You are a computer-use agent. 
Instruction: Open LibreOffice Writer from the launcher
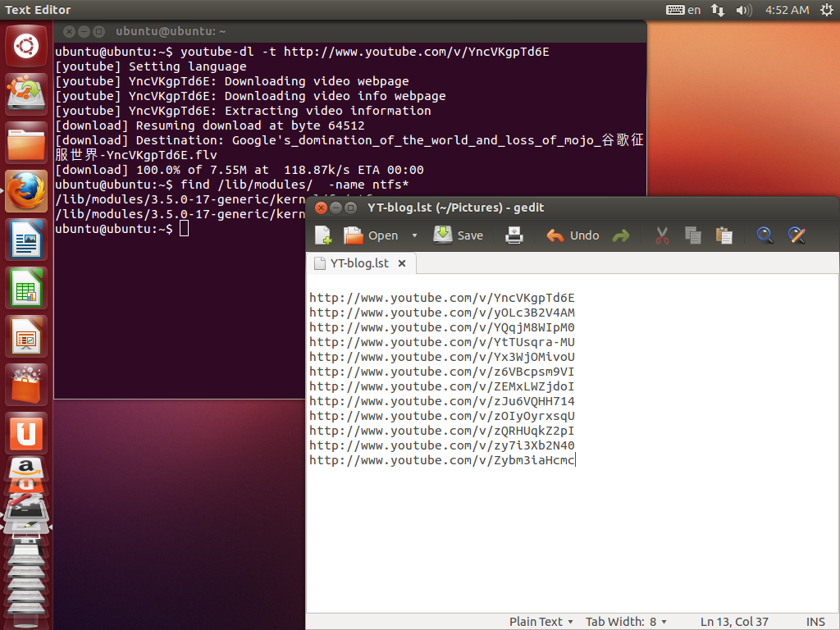point(26,240)
